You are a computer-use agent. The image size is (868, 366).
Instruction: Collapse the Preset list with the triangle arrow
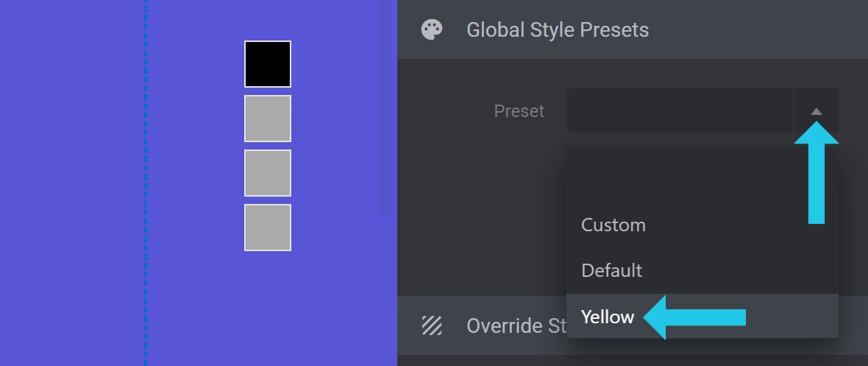tap(816, 111)
